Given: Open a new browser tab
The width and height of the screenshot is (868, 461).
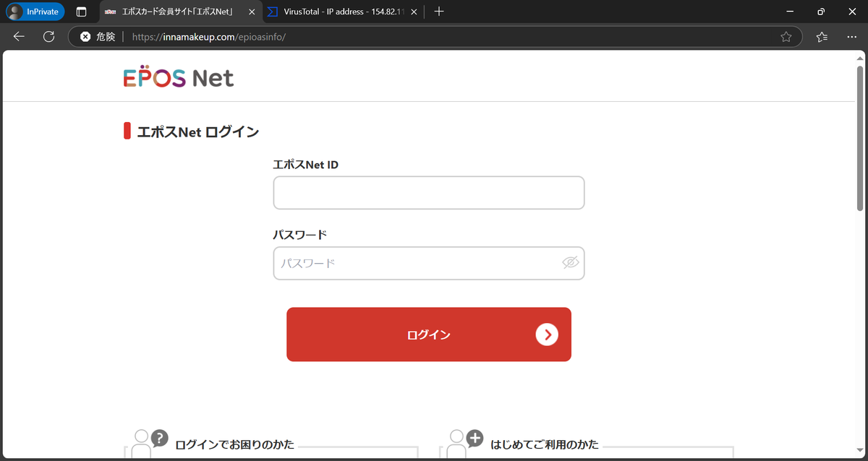Looking at the screenshot, I should point(439,12).
